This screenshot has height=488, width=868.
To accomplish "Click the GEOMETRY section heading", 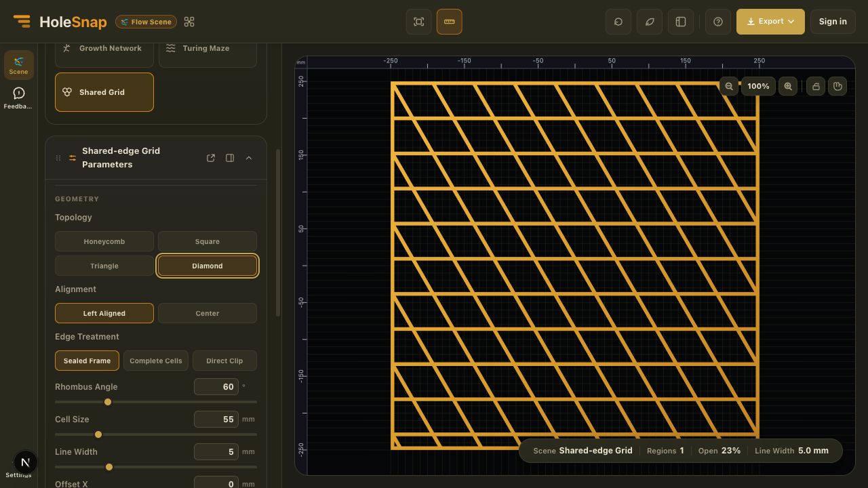I will click(x=77, y=199).
